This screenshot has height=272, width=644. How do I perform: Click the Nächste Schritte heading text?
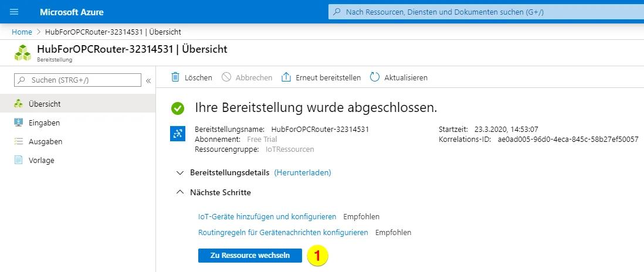pos(220,192)
